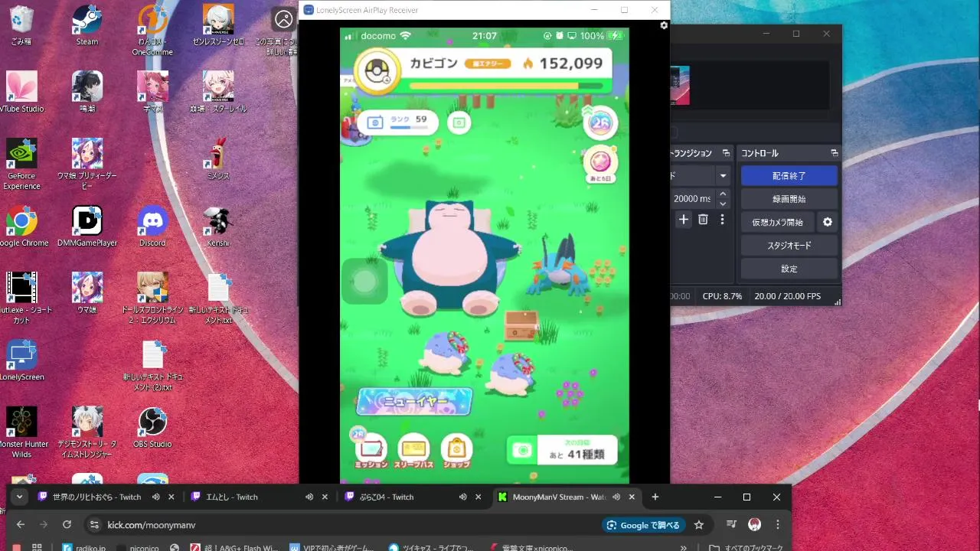
Task: Launch ゼンレスゾーンゼロ desktop shortcut
Action: (218, 25)
